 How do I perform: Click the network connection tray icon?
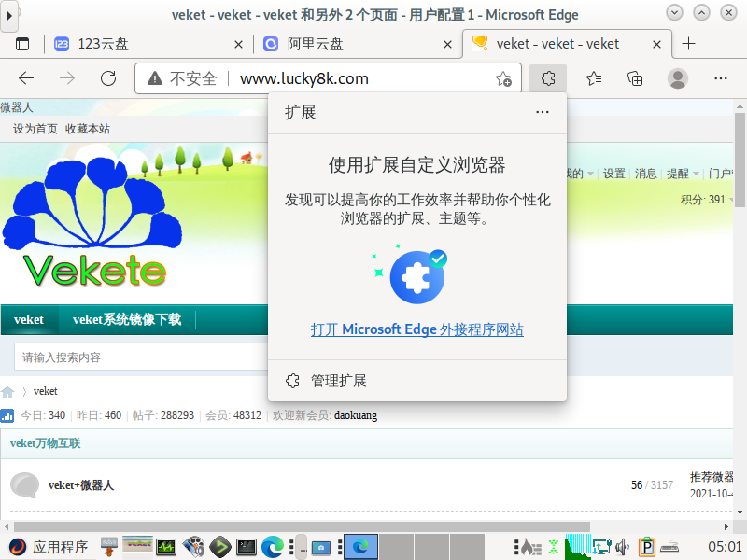pos(601,547)
